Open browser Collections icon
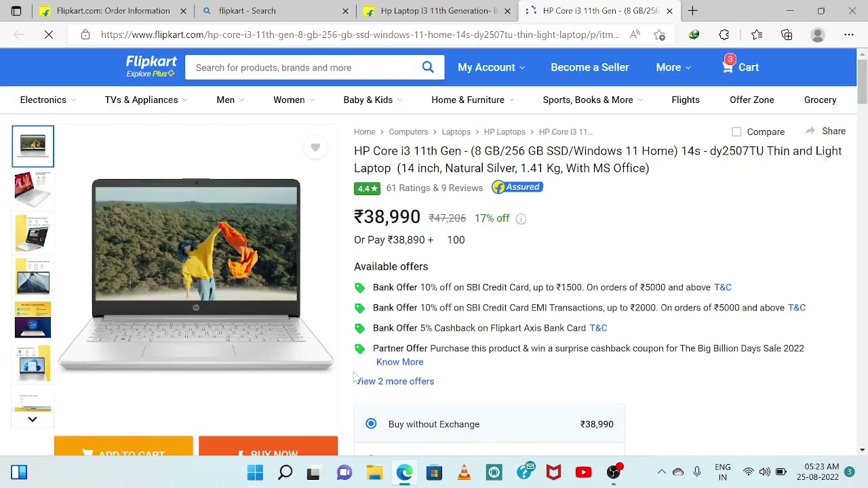Viewport: 868px width, 488px height. click(787, 35)
